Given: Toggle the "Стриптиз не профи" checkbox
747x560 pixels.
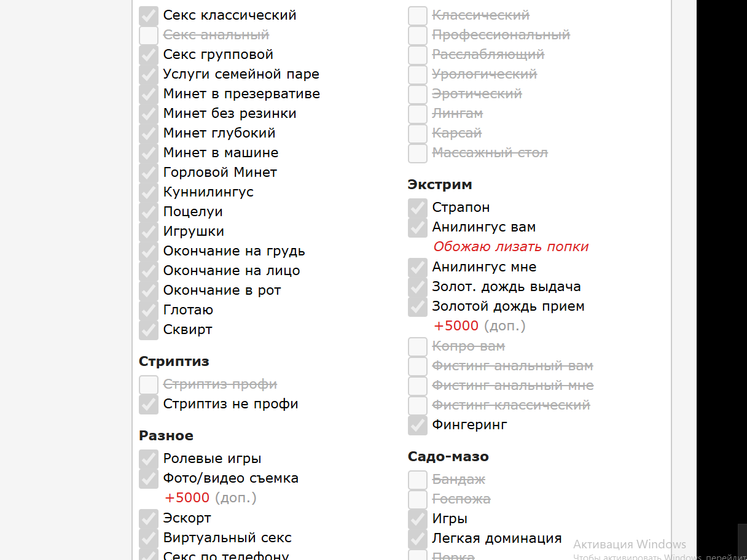Looking at the screenshot, I should [x=149, y=405].
